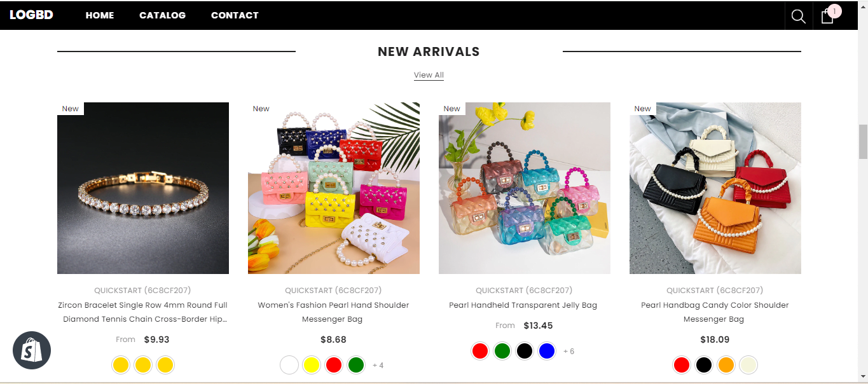Image resolution: width=868 pixels, height=384 pixels.
Task: View the pearl hand shoulder bags image
Action: (x=334, y=188)
